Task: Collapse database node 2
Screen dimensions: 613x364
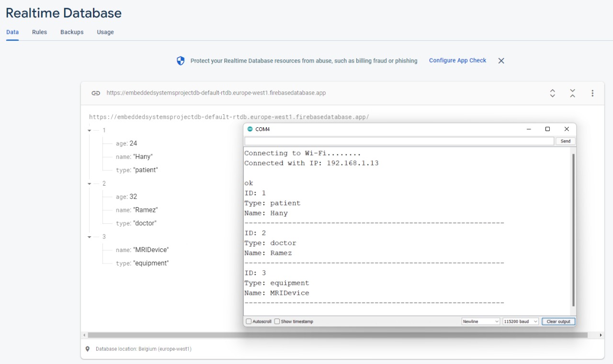Action: (x=89, y=183)
